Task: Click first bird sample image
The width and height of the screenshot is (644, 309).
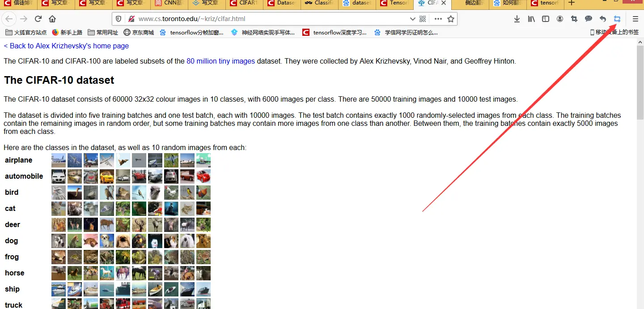Action: 59,193
